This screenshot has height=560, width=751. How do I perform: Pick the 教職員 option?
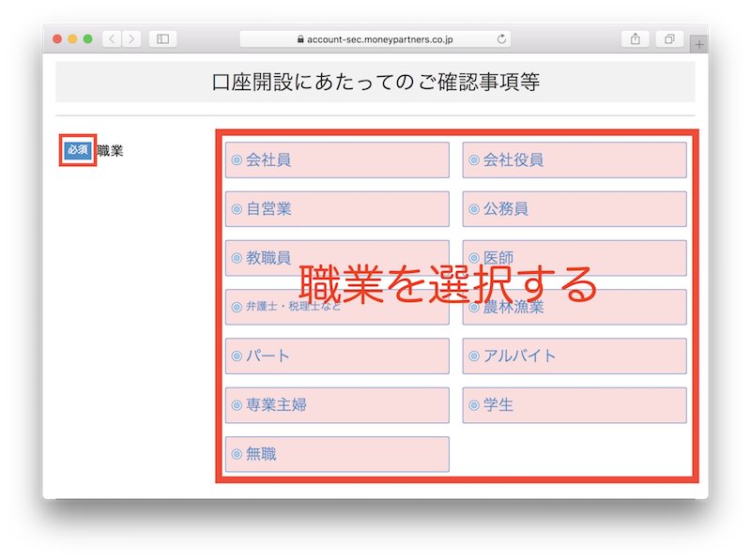337,258
